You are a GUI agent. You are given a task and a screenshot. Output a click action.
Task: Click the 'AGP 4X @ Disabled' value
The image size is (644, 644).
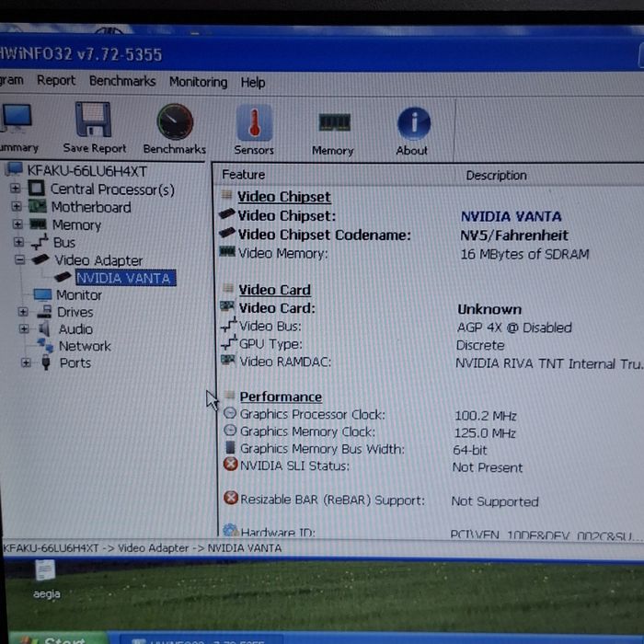pos(514,328)
